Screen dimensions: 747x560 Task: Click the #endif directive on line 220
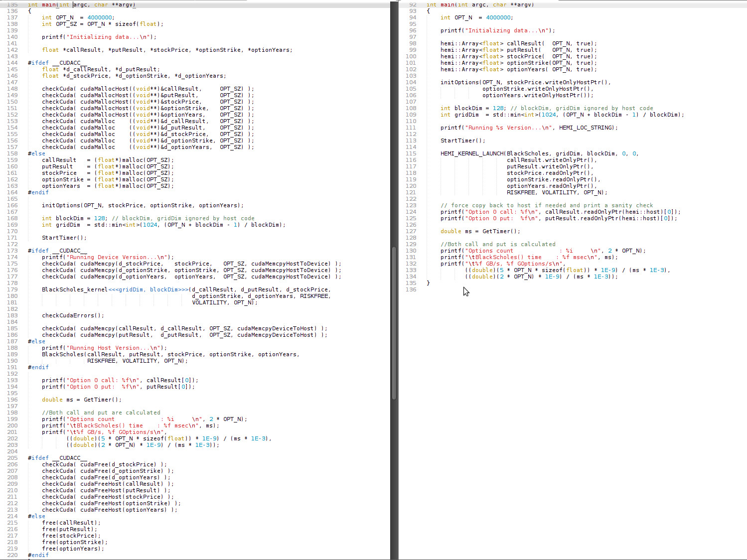[x=38, y=555]
